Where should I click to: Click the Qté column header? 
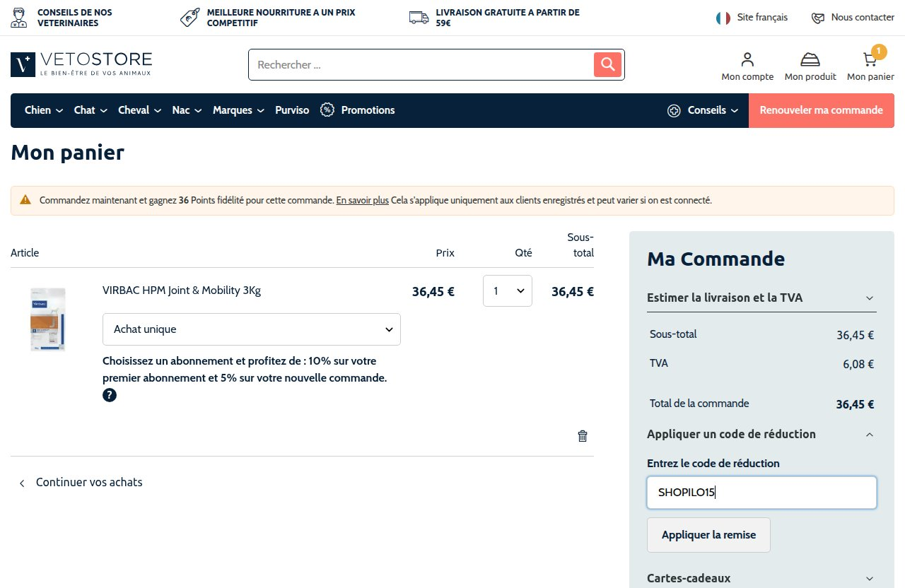(x=523, y=253)
